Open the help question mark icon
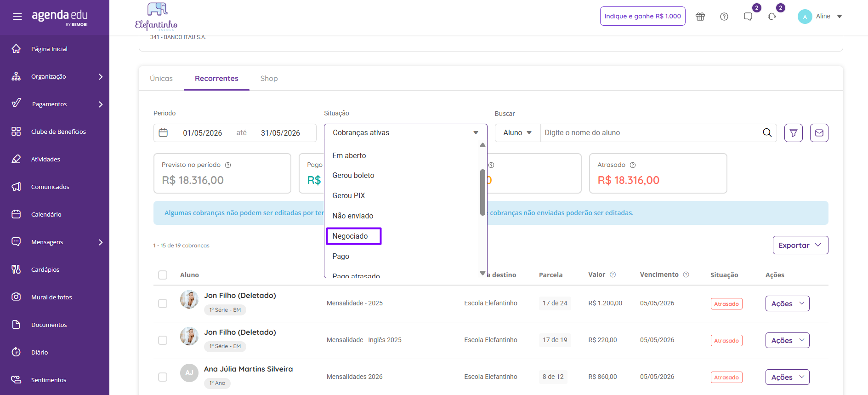This screenshot has width=868, height=395. (724, 17)
